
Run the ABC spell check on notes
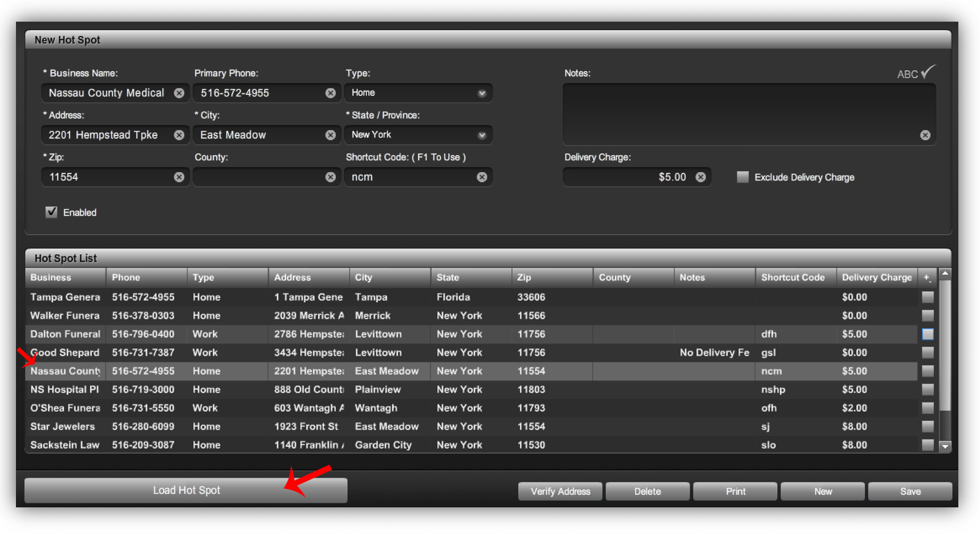[916, 73]
